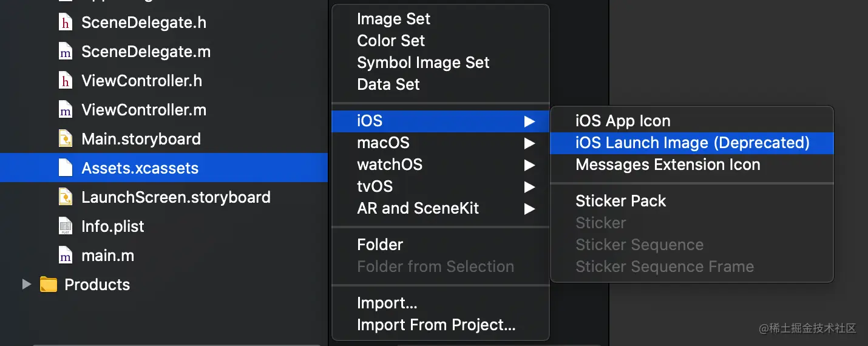Open the tvOS submenu arrow
The width and height of the screenshot is (868, 346).
click(530, 187)
